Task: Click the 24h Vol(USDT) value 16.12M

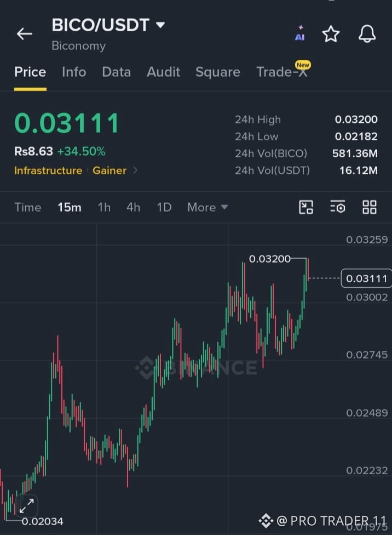Action: pos(358,170)
